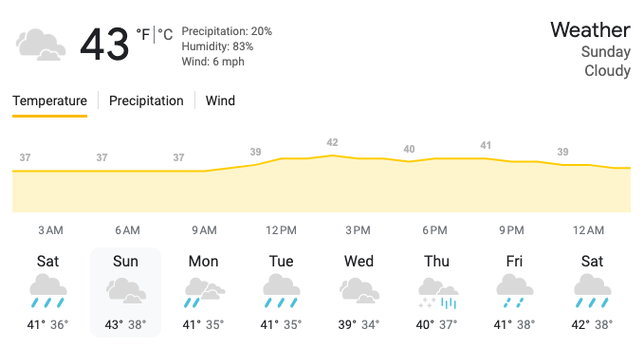Click the large current cloudy icon
Screen dimensions: 644x347
tap(40, 45)
